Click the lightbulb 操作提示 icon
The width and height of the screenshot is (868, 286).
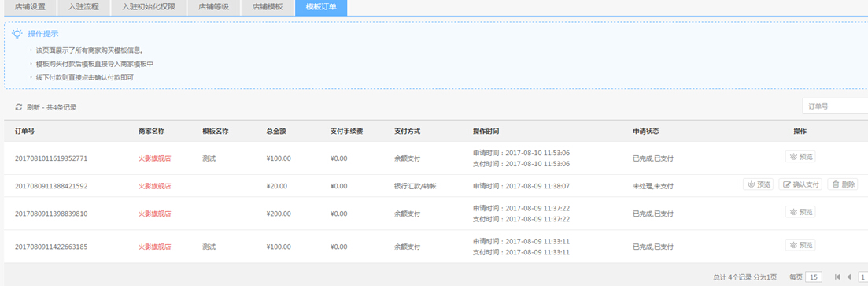click(x=18, y=34)
